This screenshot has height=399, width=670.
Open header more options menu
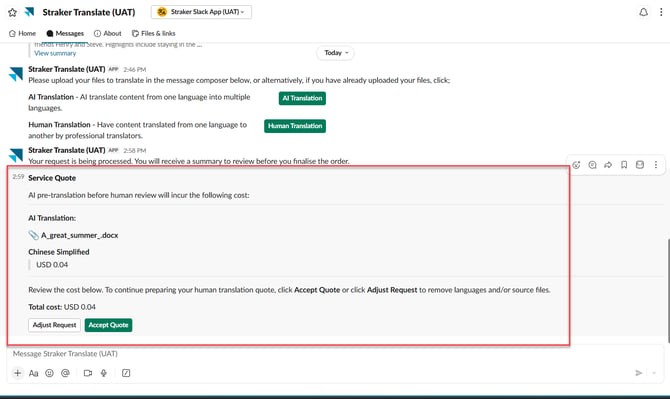[x=661, y=12]
